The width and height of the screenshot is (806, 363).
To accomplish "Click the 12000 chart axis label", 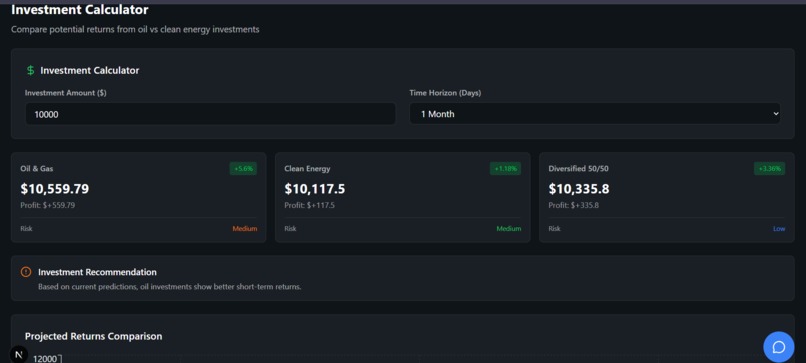I will tap(45, 358).
